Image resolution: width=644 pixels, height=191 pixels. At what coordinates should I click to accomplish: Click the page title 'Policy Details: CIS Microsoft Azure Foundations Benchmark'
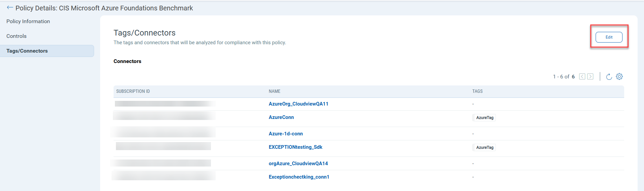click(x=104, y=8)
